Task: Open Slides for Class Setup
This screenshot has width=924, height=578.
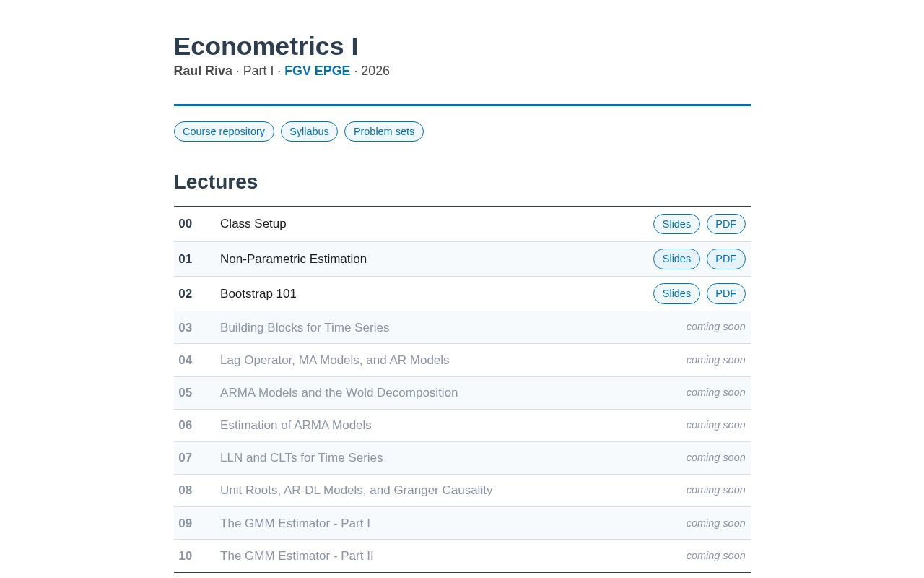Action: point(676,224)
